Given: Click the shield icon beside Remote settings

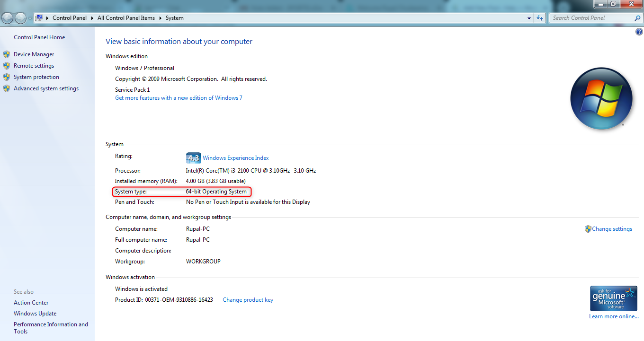Looking at the screenshot, I should [x=7, y=66].
